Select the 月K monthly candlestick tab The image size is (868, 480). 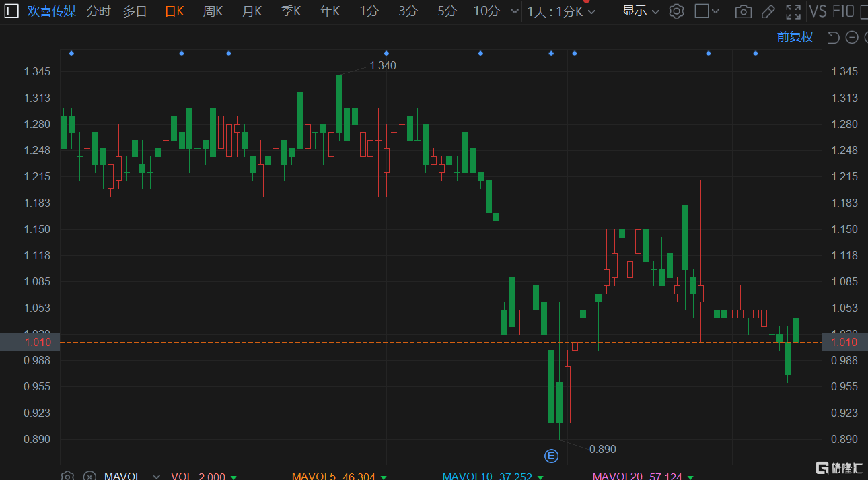tap(252, 11)
